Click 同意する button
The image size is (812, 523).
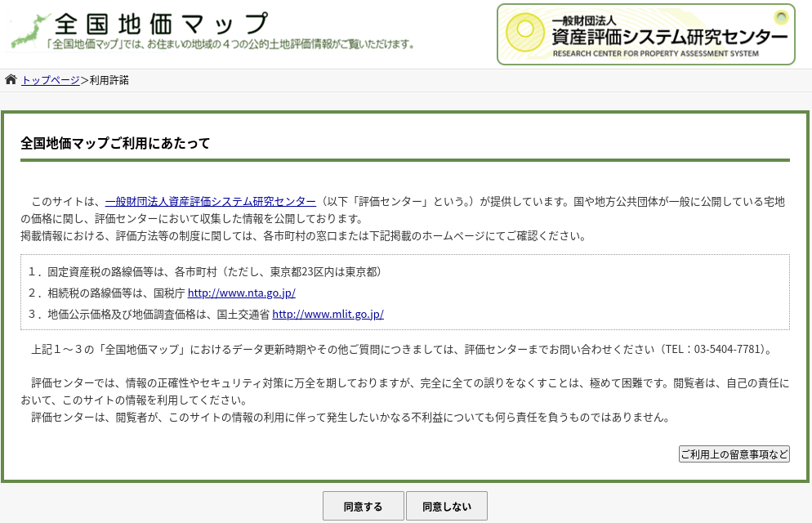click(363, 506)
